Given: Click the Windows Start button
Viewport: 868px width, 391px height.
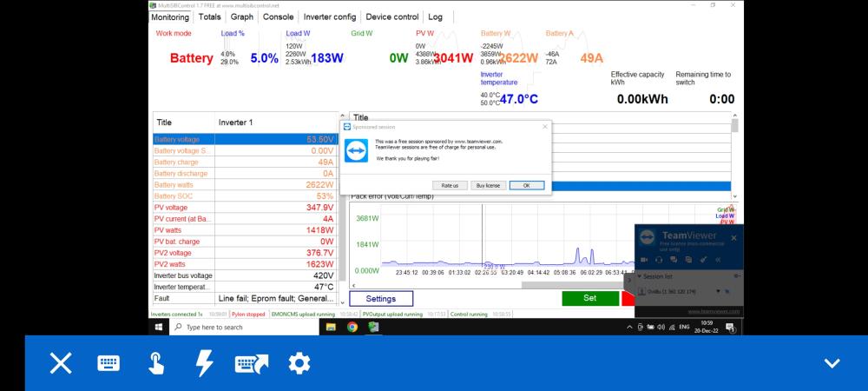Looking at the screenshot, I should [x=158, y=328].
